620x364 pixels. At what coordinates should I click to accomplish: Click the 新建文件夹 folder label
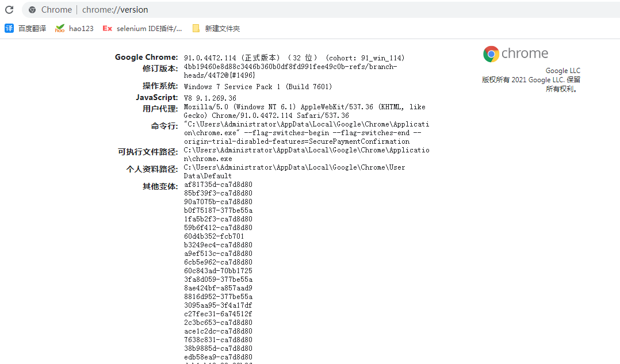point(222,28)
